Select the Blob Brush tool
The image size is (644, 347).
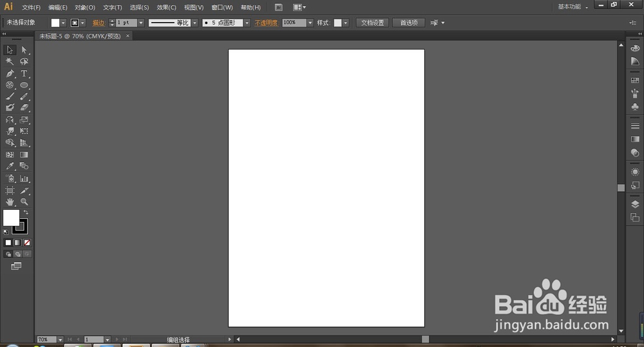[10, 108]
